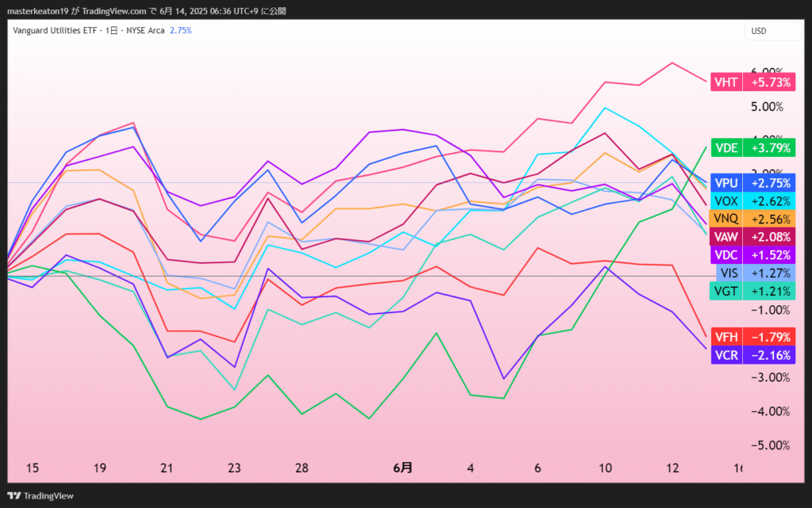Click the VFH −1.79% value tag
812x508 pixels.
coord(769,337)
